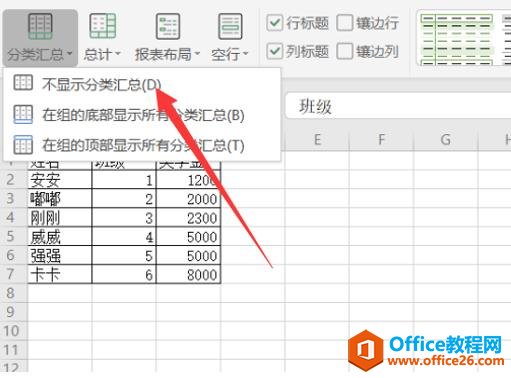Click cell containing 威威
Viewport: 511px width, 378px height.
coord(60,237)
